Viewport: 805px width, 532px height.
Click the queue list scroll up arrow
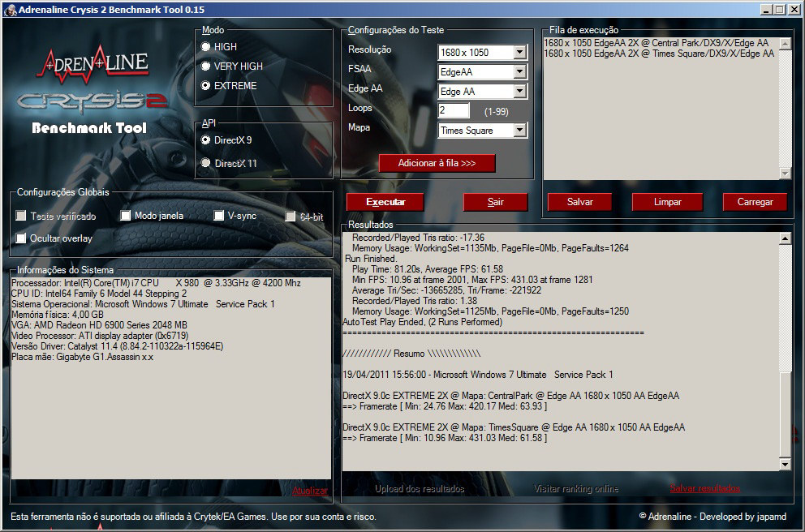785,44
